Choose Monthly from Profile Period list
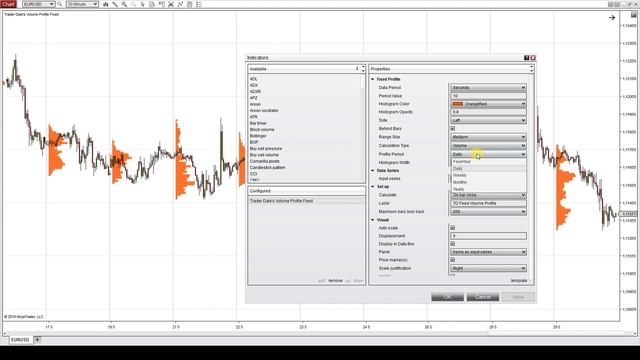The width and height of the screenshot is (640, 360). [488, 182]
